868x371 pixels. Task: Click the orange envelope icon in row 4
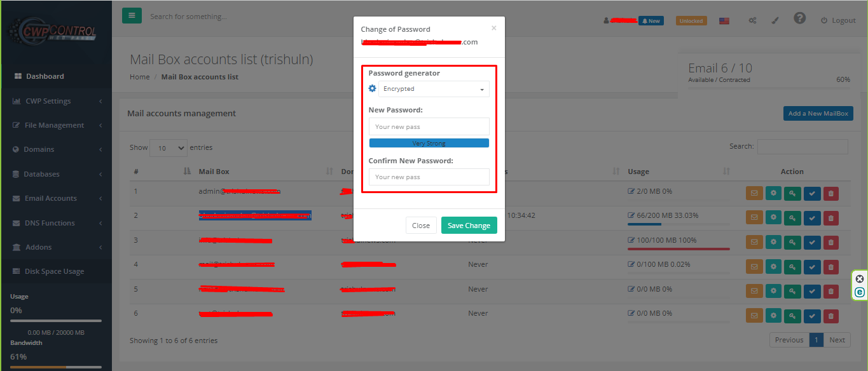(x=754, y=267)
